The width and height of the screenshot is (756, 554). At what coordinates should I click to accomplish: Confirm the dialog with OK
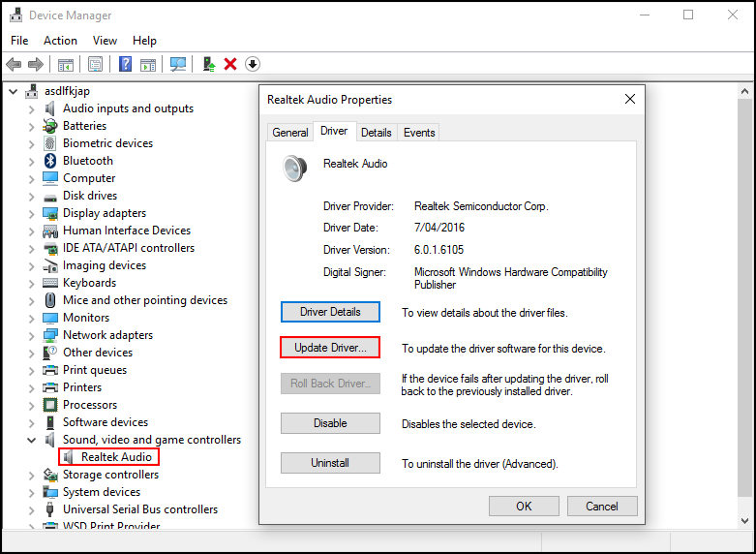pyautogui.click(x=524, y=507)
